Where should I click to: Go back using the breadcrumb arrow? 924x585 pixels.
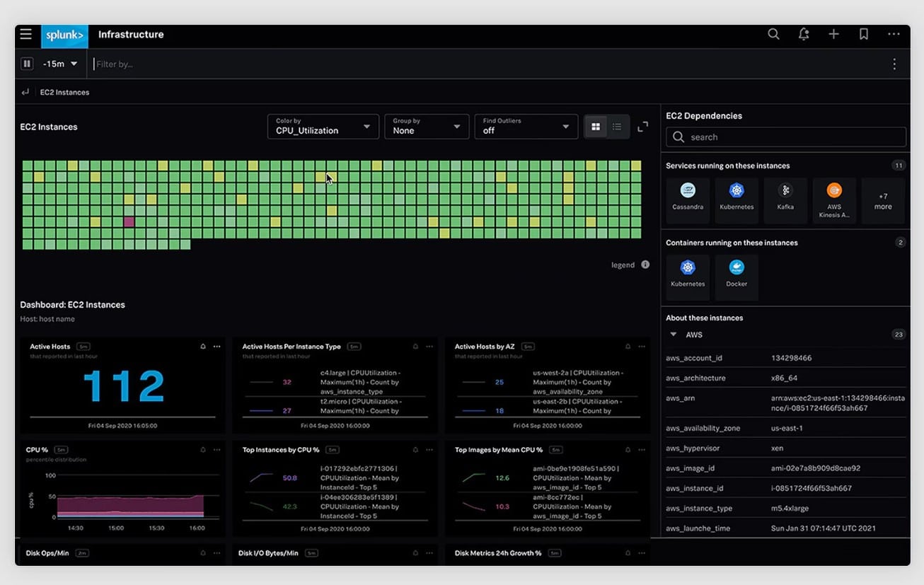25,92
